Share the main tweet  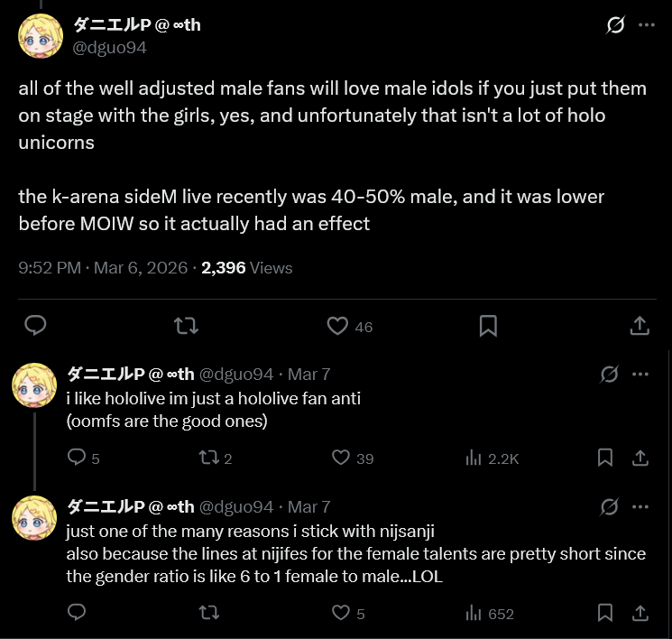(x=639, y=326)
